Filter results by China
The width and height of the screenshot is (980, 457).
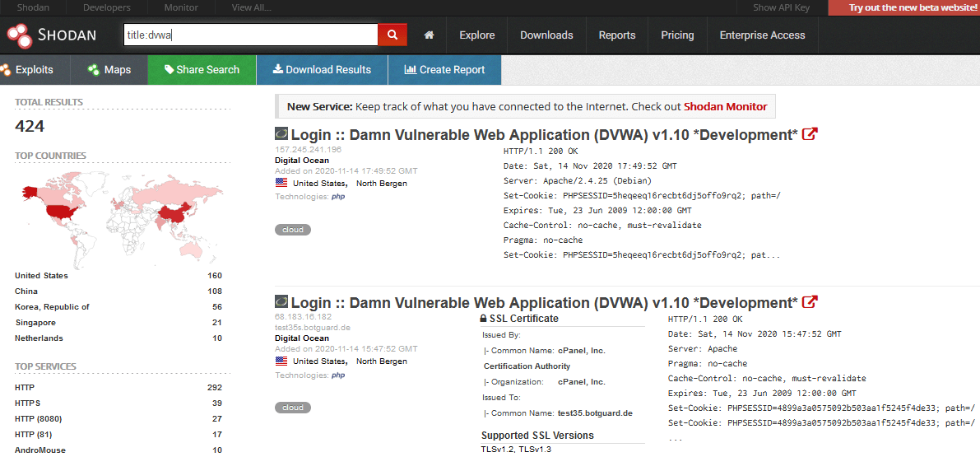[x=26, y=291]
